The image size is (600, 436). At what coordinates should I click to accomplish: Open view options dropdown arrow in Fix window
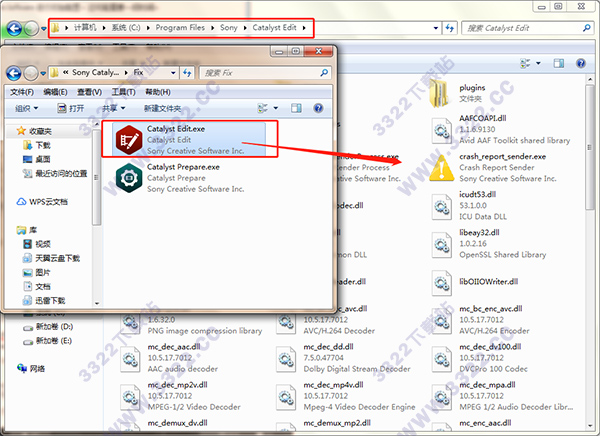click(276, 108)
